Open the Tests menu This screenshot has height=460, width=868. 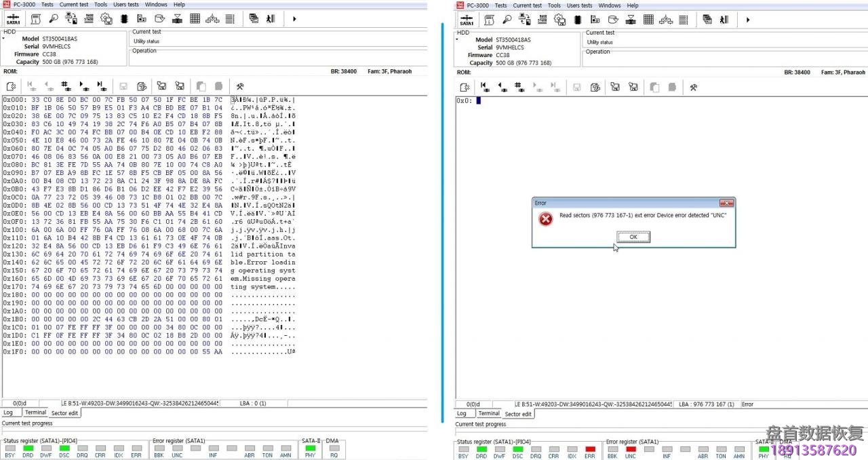click(x=46, y=5)
